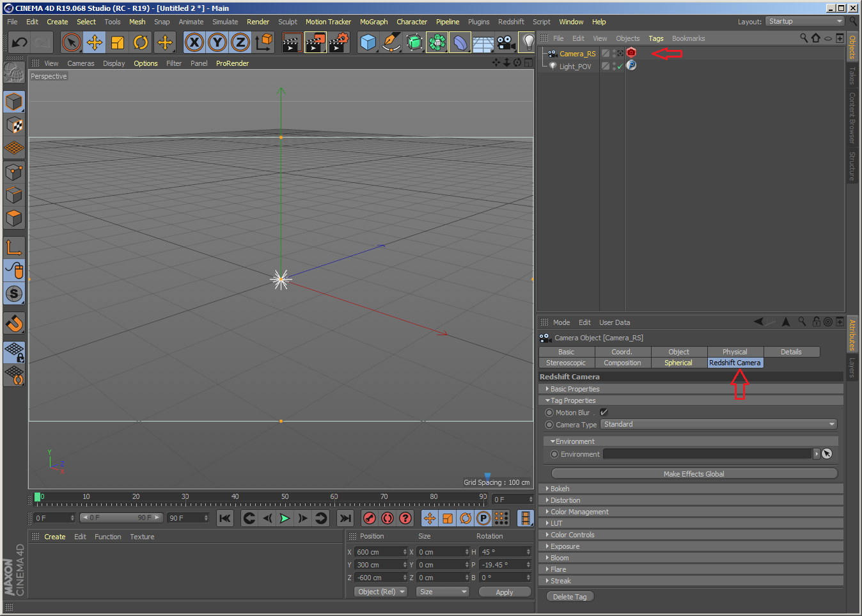Open the MoGraph menu
The image size is (862, 616).
click(x=373, y=22)
